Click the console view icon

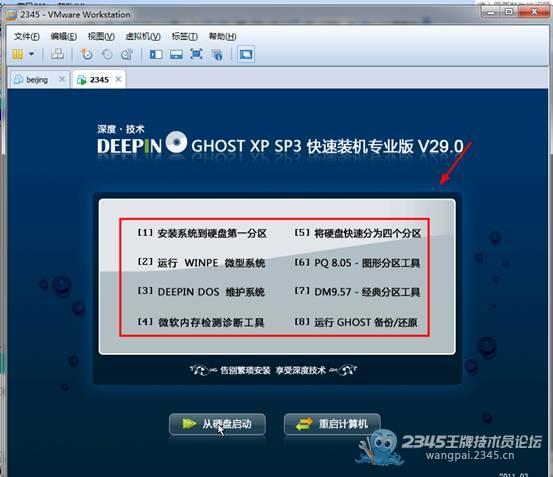(x=246, y=54)
